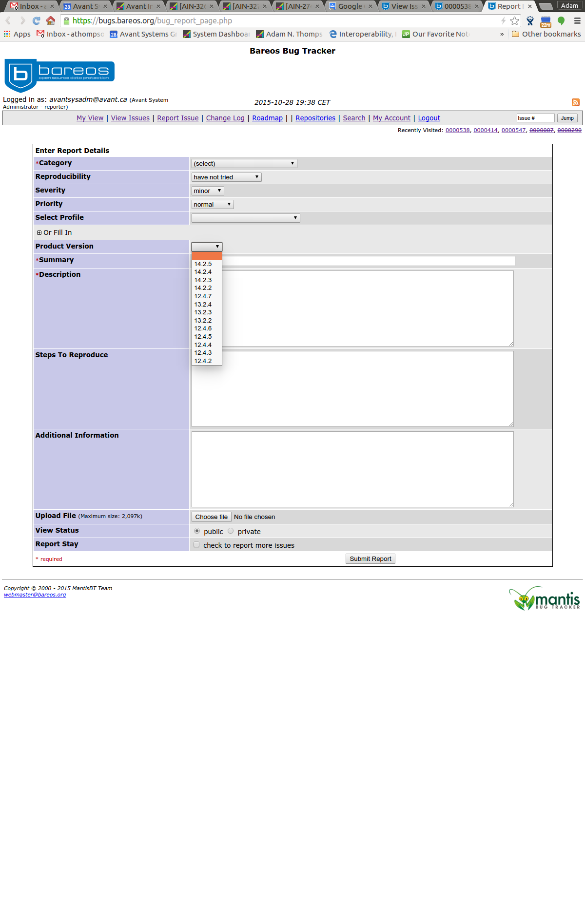Image resolution: width=585 pixels, height=924 pixels.
Task: Click the Choose file button
Action: (x=211, y=517)
